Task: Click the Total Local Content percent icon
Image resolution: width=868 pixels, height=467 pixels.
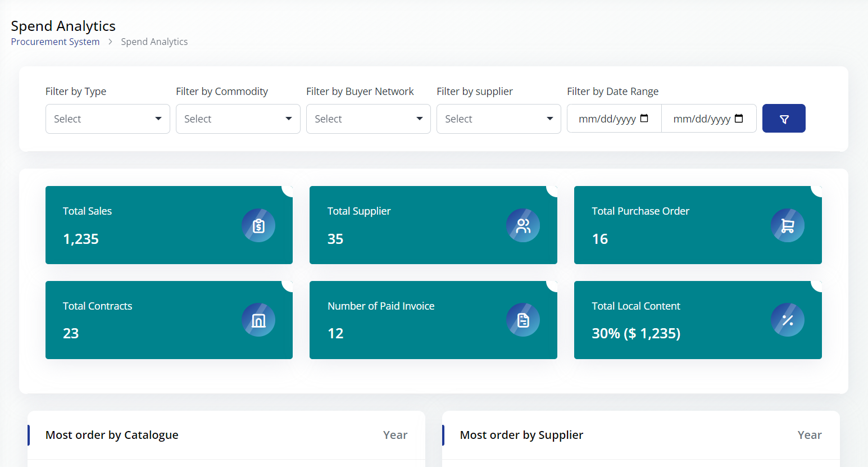Action: [787, 320]
